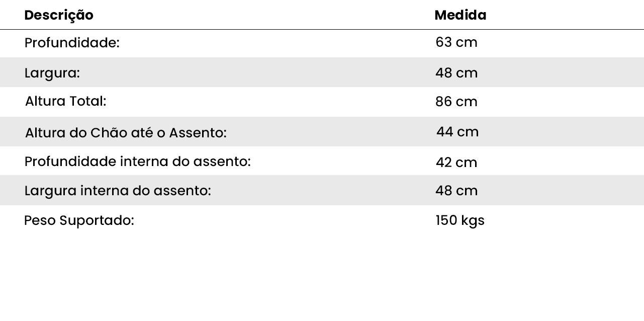This screenshot has height=321, width=644.
Task: Click the Largura interna do assento label
Action: [118, 191]
